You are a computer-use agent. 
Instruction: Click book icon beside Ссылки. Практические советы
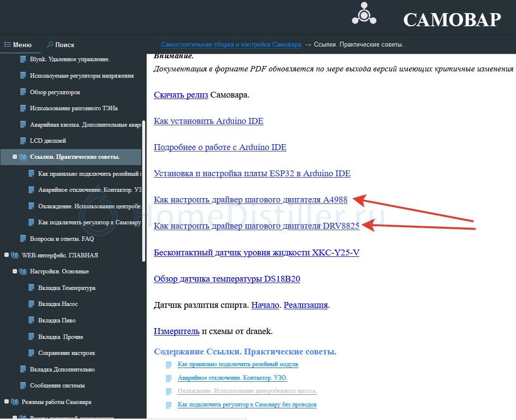pos(23,157)
